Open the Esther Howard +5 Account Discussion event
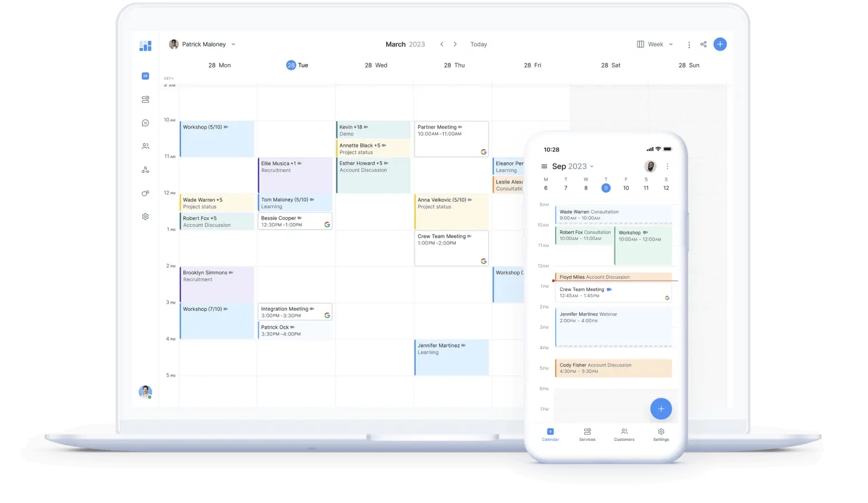This screenshot has width=868, height=503. [x=373, y=175]
